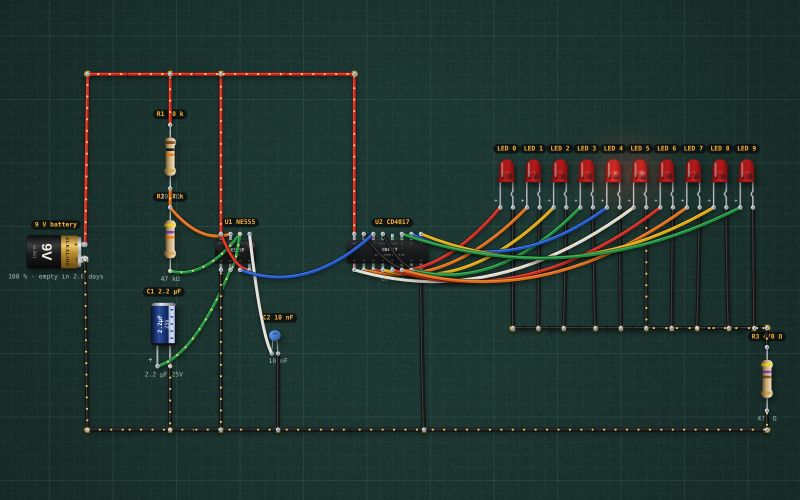This screenshot has width=800, height=500.
Task: Click the "U1 NE555" label
Action: [240, 222]
